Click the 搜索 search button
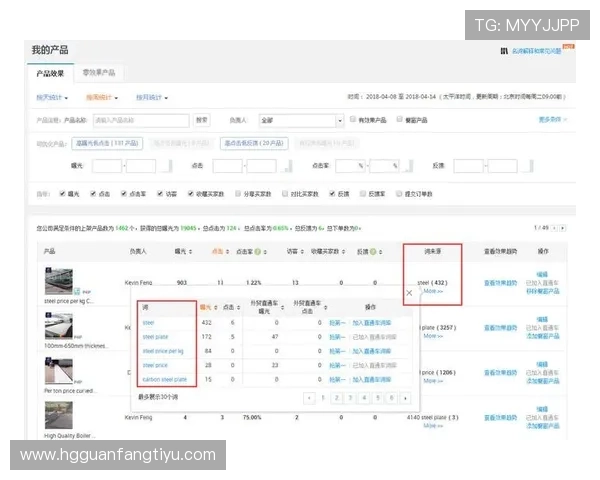The width and height of the screenshot is (600, 480). [x=202, y=120]
